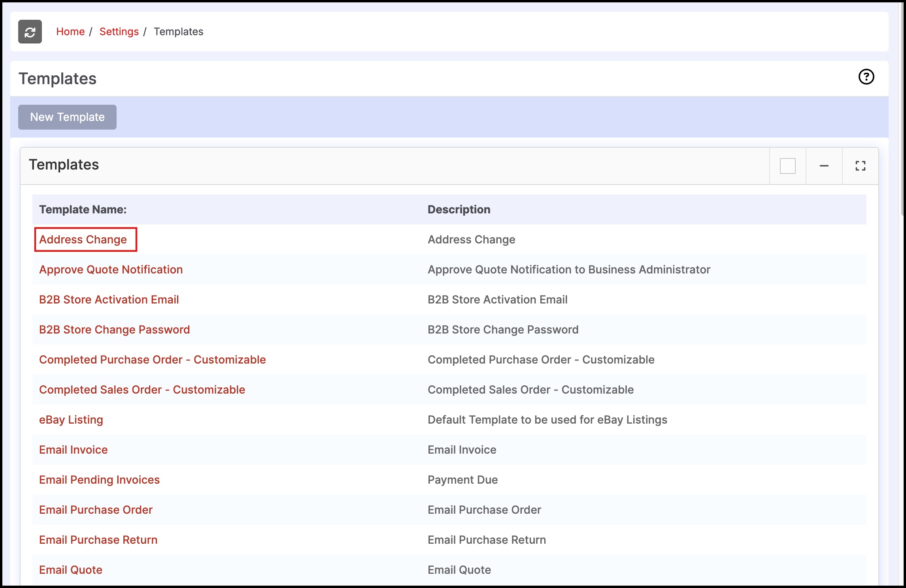
Task: Open Completed Purchase Order - Customizable template
Action: 152,360
